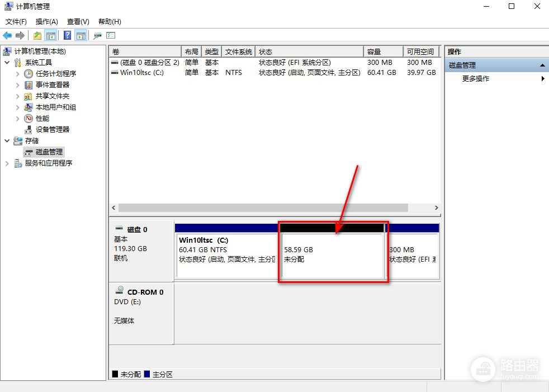This screenshot has width=549, height=392.
Task: Click the CD-ROM 0 disc icon
Action: [120, 290]
